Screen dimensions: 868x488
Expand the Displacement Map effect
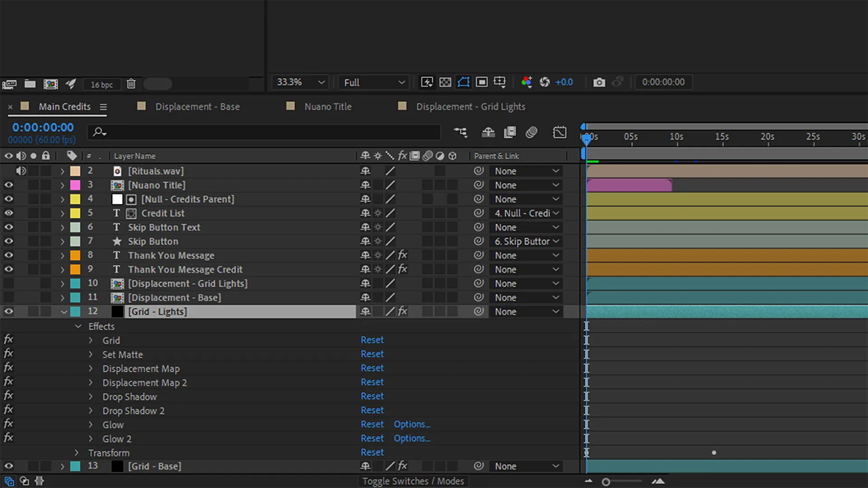tap(90, 369)
